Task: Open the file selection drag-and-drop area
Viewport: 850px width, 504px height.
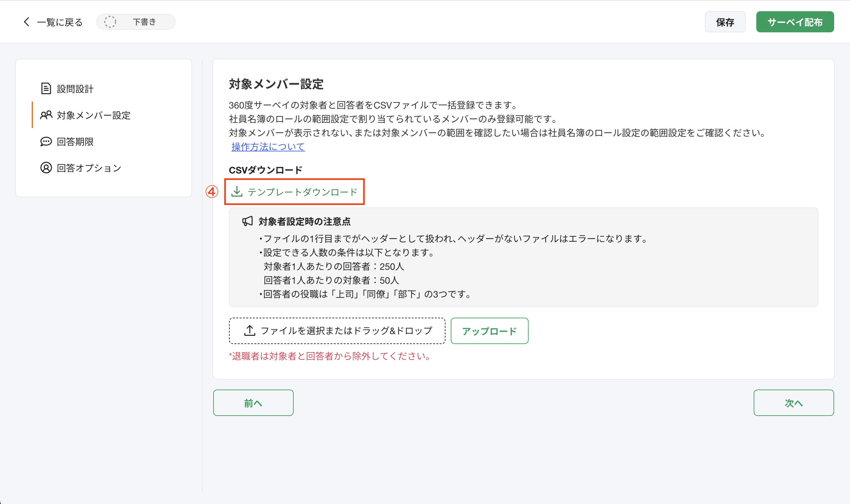Action: (337, 330)
